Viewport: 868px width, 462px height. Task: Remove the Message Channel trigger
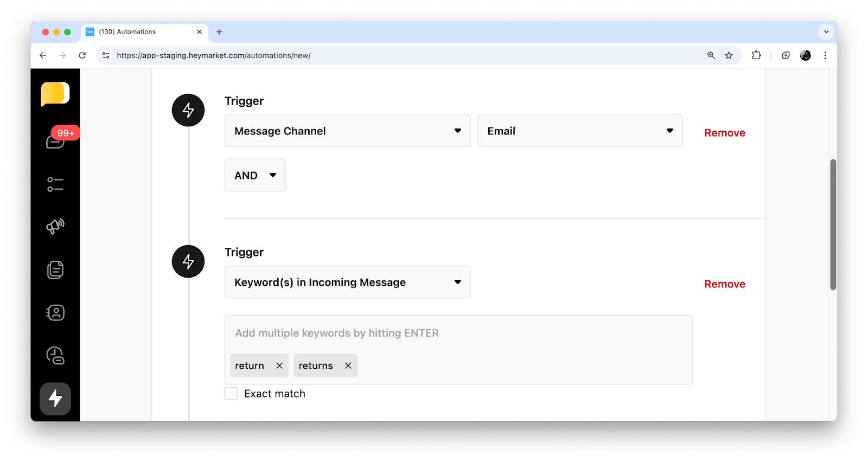click(724, 133)
